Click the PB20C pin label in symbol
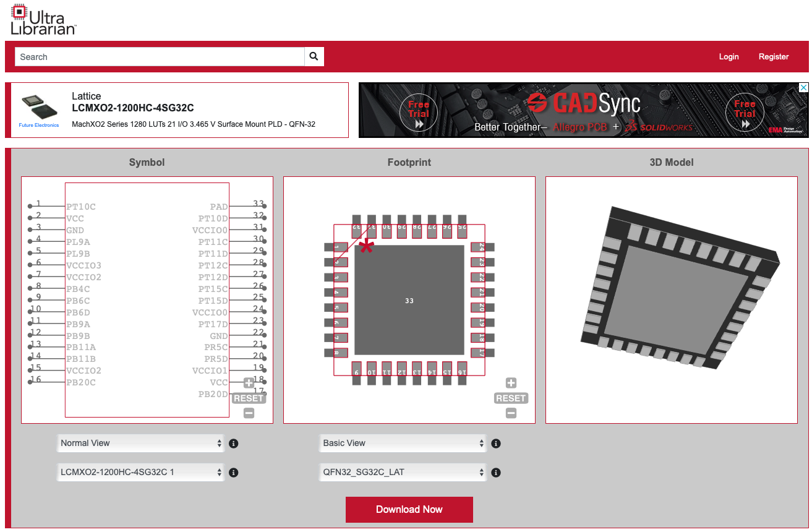Viewport: 812px width, 532px height. 81,382
